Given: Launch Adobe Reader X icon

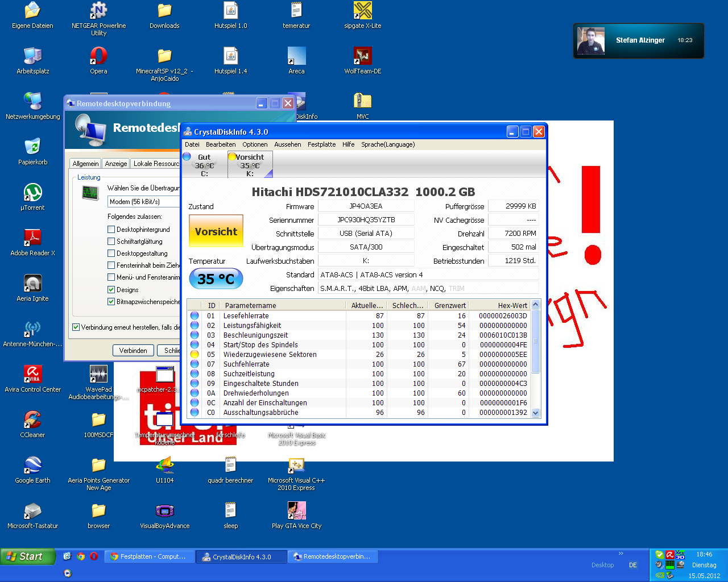Looking at the screenshot, I should click(x=32, y=243).
